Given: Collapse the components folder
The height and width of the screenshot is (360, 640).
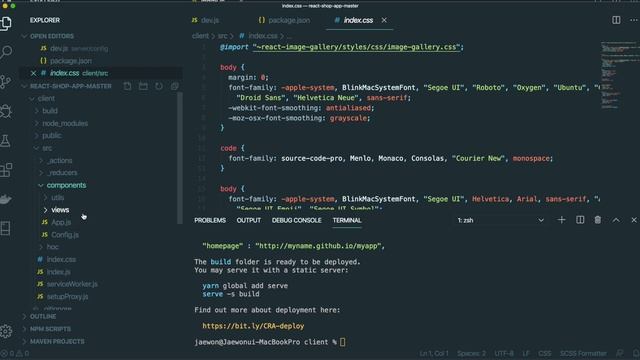Looking at the screenshot, I should point(66,185).
